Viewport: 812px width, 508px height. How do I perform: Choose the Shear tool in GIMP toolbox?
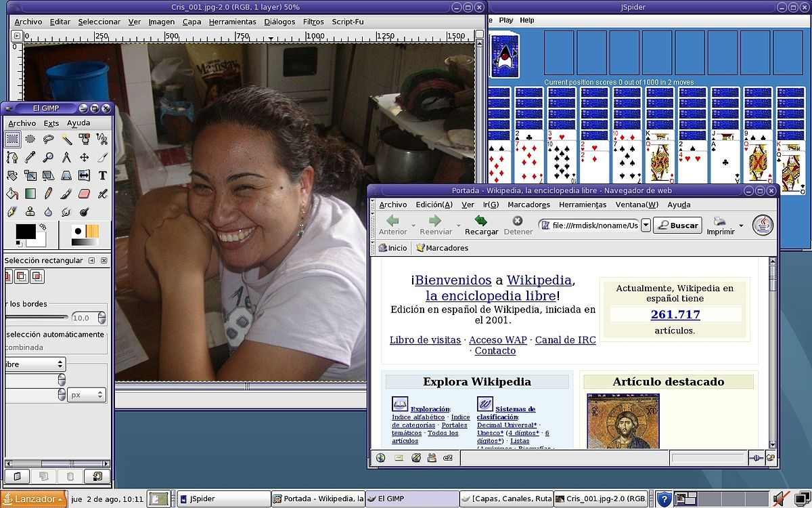[49, 175]
